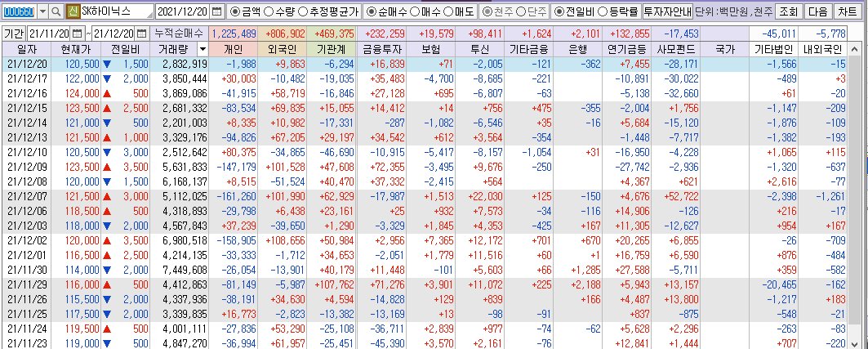The width and height of the screenshot is (868, 349).
Task: Select the 21/12/17 date row
Action: (x=424, y=78)
